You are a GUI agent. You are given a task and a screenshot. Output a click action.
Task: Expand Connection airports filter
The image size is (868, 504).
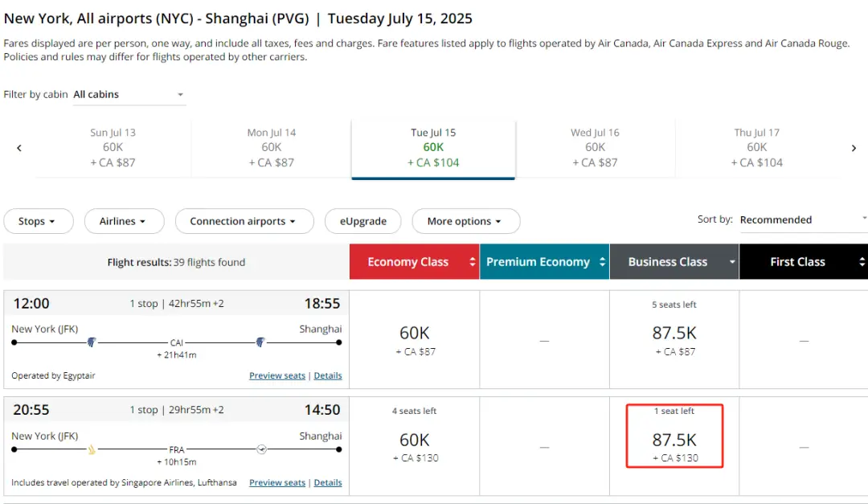(x=243, y=221)
